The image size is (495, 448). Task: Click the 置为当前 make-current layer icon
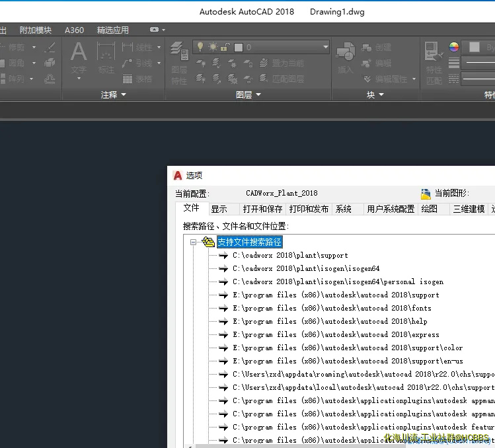click(x=264, y=63)
